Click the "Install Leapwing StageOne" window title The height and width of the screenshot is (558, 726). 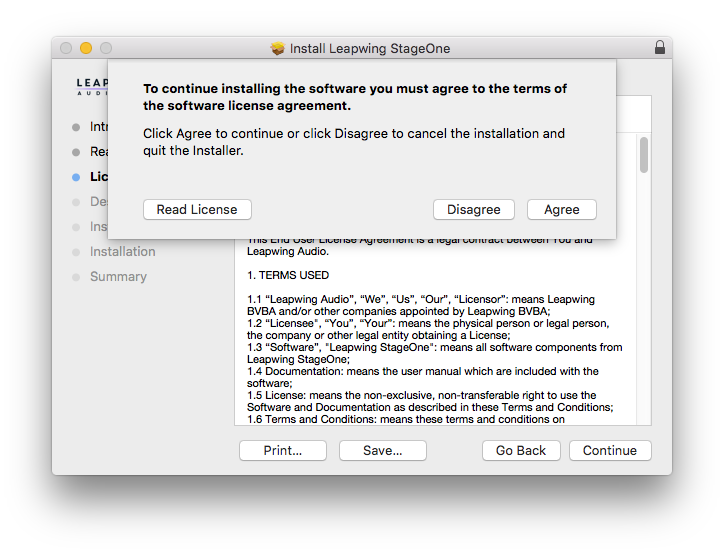click(x=370, y=48)
